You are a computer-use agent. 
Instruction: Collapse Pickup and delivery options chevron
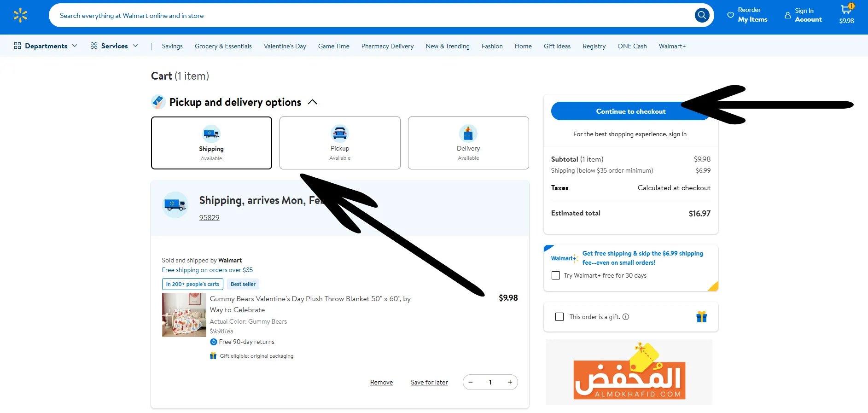tap(312, 102)
